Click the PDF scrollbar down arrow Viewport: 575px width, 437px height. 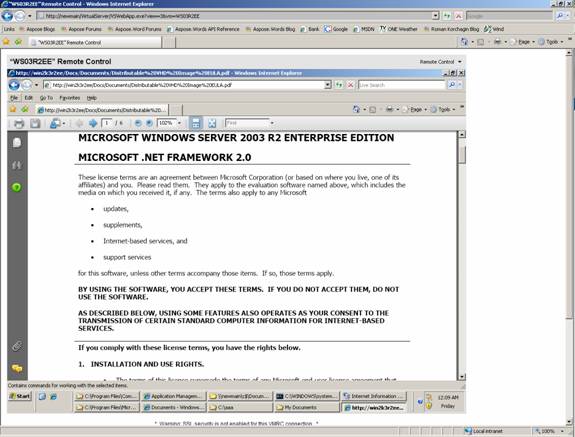(x=462, y=377)
